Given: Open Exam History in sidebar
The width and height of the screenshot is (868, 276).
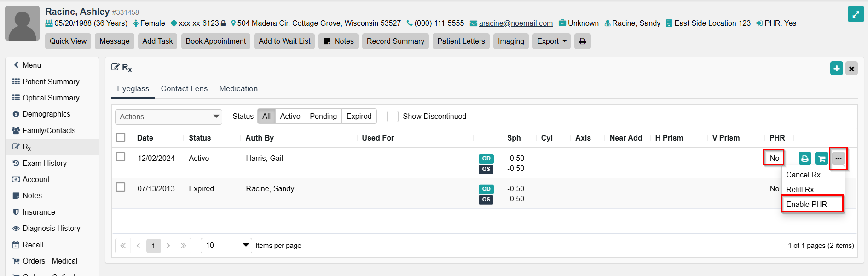Looking at the screenshot, I should tap(45, 163).
